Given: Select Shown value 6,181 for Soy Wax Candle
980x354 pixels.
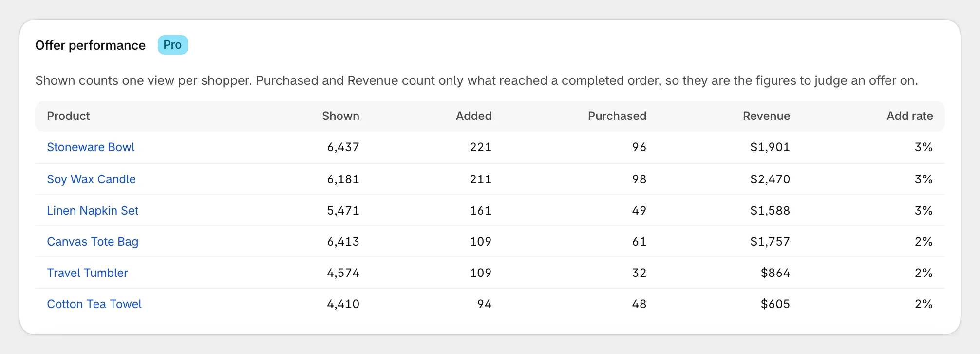Looking at the screenshot, I should 343,179.
